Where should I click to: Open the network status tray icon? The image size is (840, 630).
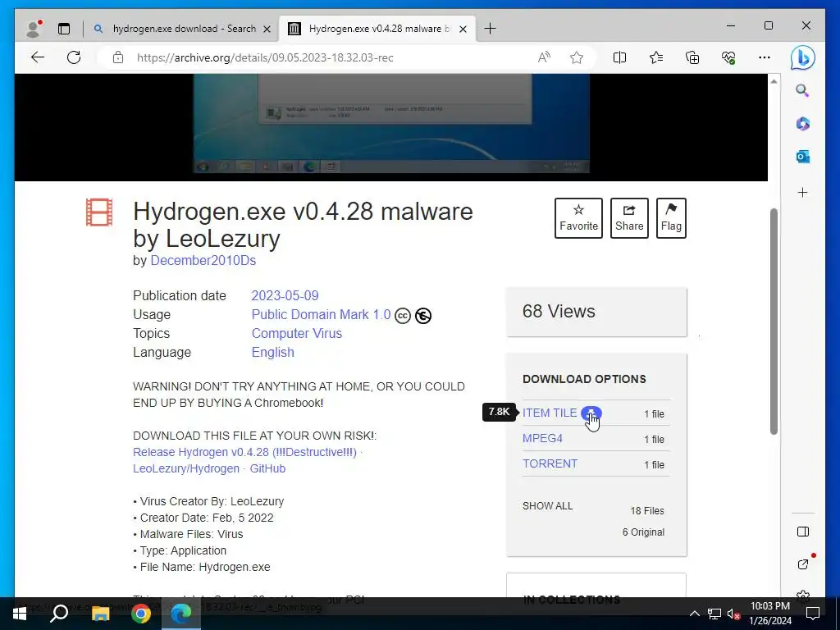click(x=714, y=614)
